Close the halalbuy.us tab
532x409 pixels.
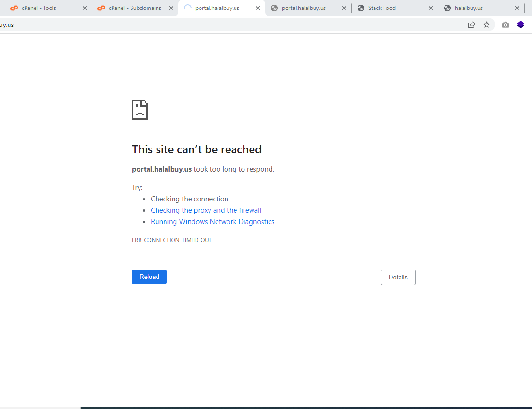[x=517, y=8]
